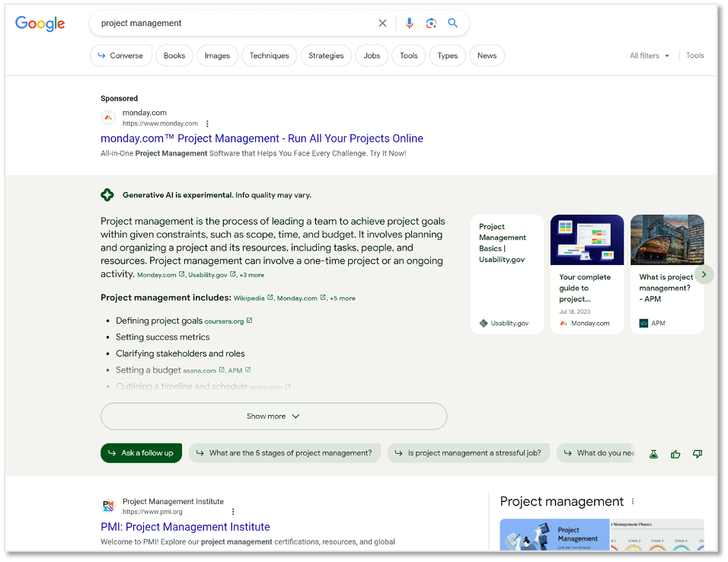Click the Usability.gov icon on source card
The height and width of the screenshot is (562, 728).
[x=484, y=324]
